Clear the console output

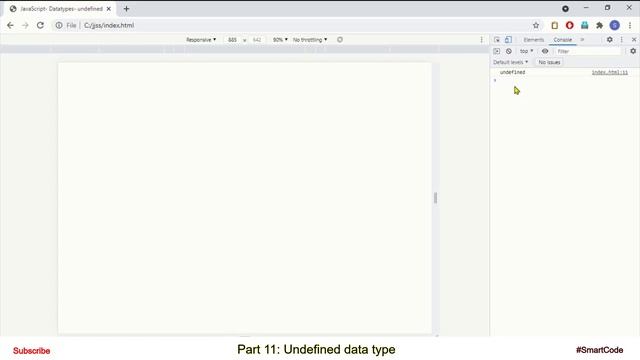click(509, 51)
